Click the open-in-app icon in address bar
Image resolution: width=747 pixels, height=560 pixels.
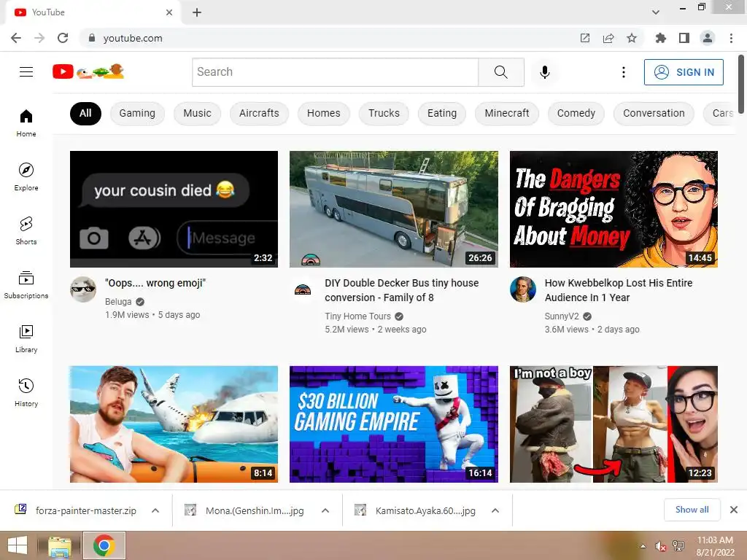(x=585, y=38)
